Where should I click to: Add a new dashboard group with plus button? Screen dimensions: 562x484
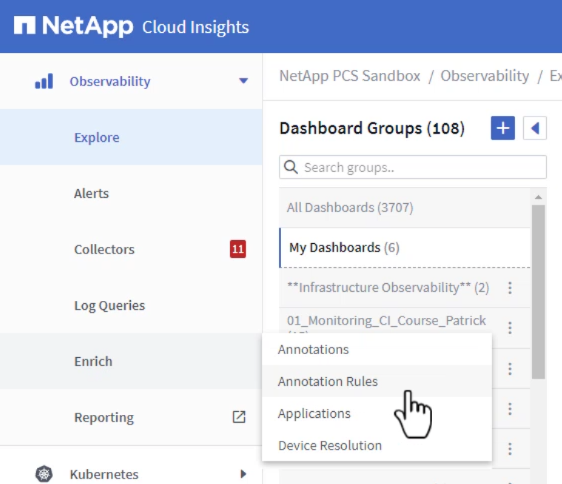coord(503,128)
